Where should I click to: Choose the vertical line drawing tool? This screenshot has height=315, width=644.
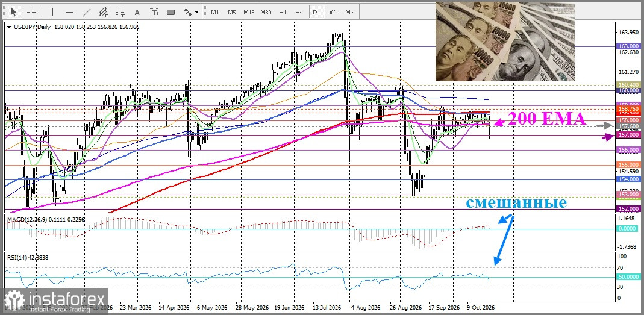52,12
